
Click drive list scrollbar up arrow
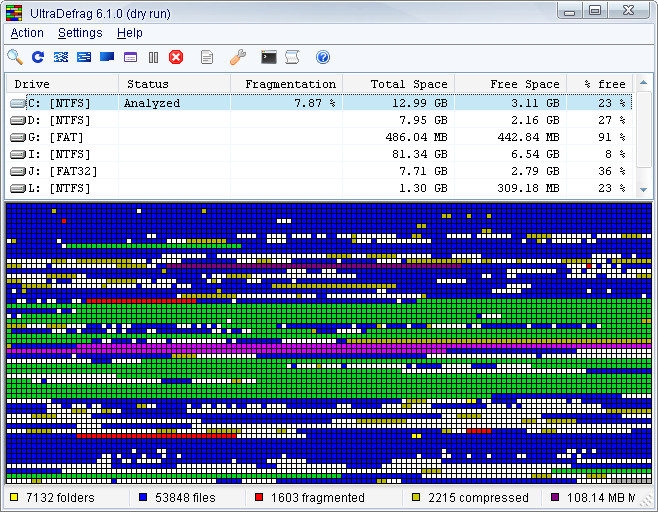tap(643, 82)
